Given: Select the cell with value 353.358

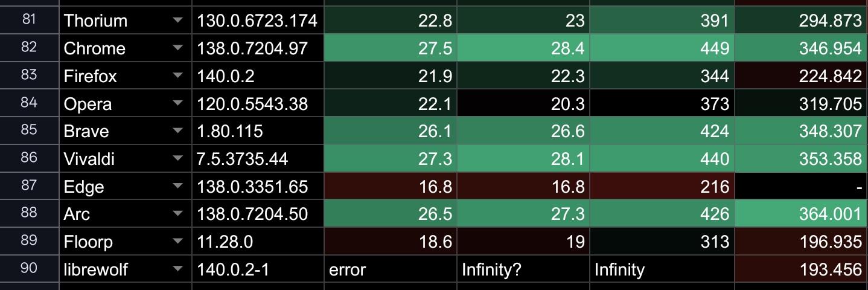Looking at the screenshot, I should (801, 159).
